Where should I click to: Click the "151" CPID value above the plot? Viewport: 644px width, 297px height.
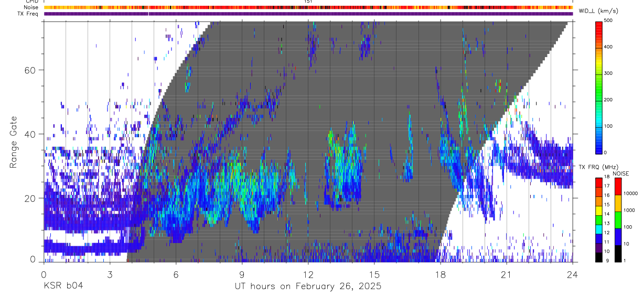click(x=308, y=2)
